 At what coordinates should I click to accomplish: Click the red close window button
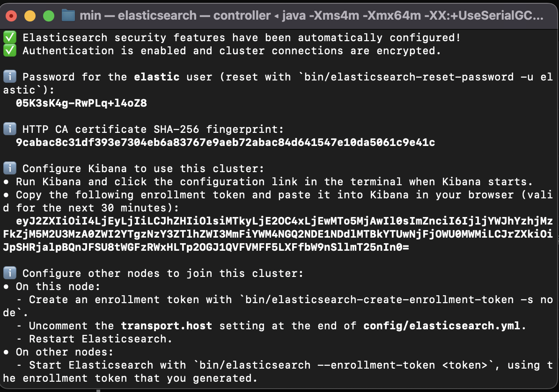[x=11, y=16]
